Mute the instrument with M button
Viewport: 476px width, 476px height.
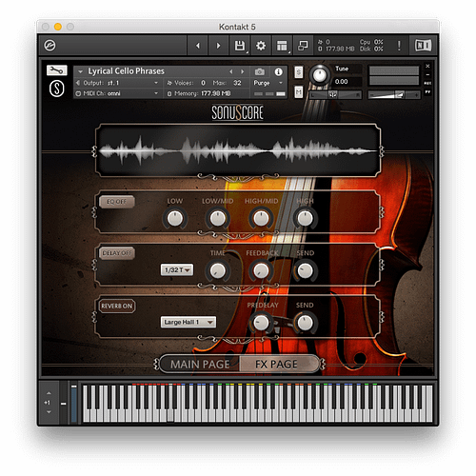point(299,92)
